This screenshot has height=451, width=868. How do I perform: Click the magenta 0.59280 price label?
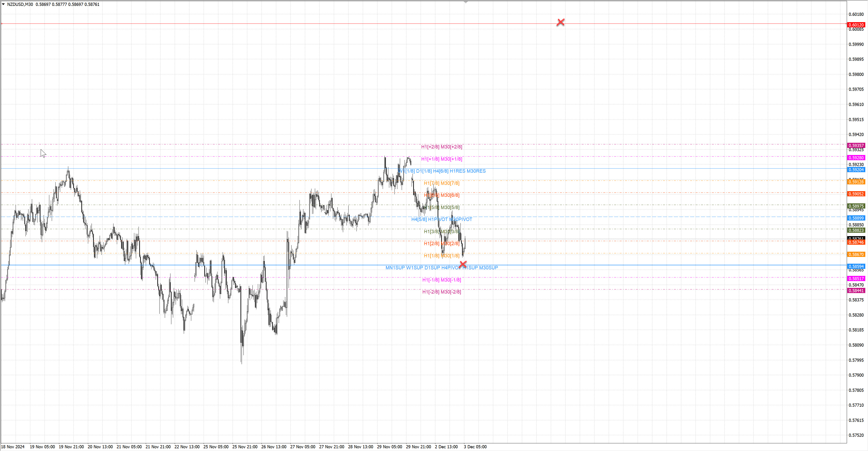click(856, 158)
